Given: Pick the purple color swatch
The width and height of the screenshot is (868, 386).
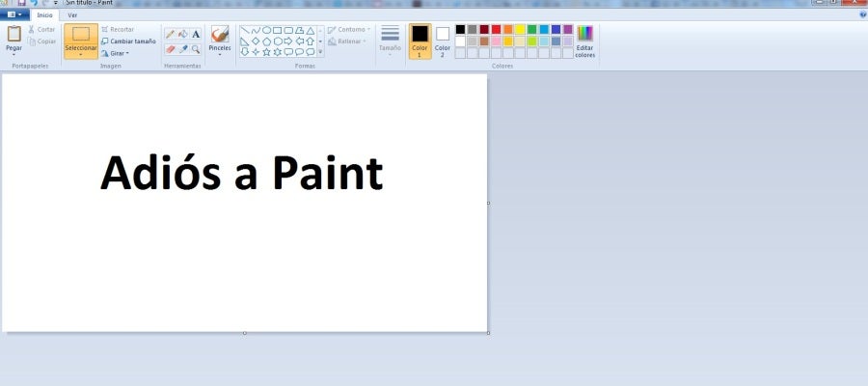Looking at the screenshot, I should pyautogui.click(x=568, y=29).
